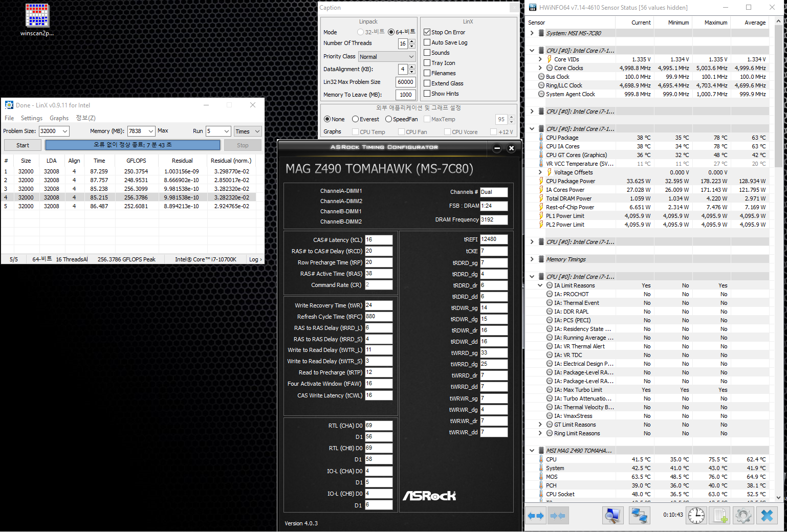Collapse the MSI MAG Z490 TOMAHA... sensor group

pos(532,451)
